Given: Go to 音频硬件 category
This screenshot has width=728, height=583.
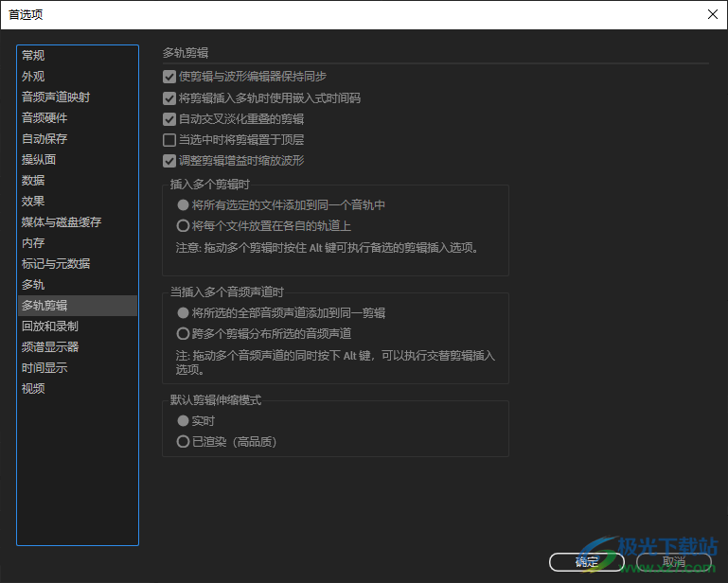Looking at the screenshot, I should tap(78, 118).
